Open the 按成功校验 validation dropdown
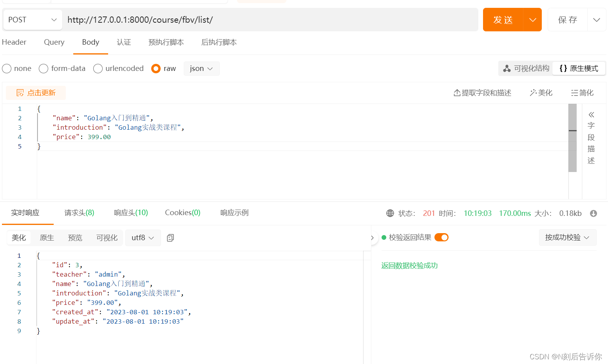This screenshot has height=364, width=608. point(568,237)
